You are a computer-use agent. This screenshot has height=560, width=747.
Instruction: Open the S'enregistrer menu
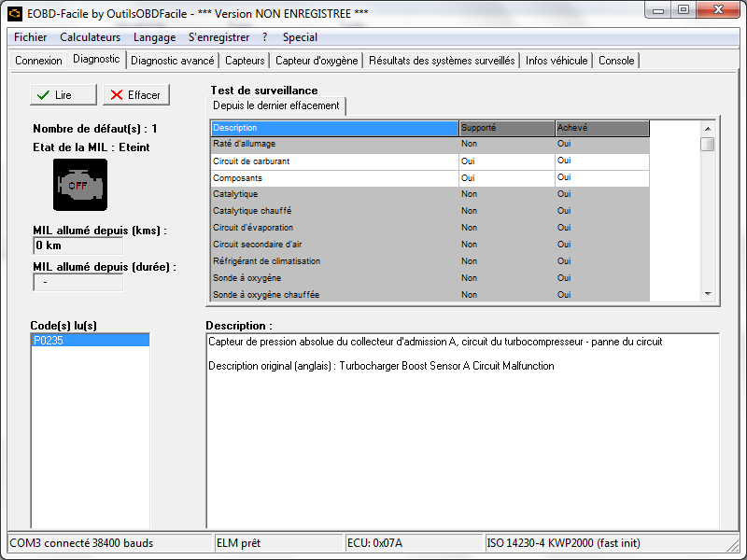218,37
